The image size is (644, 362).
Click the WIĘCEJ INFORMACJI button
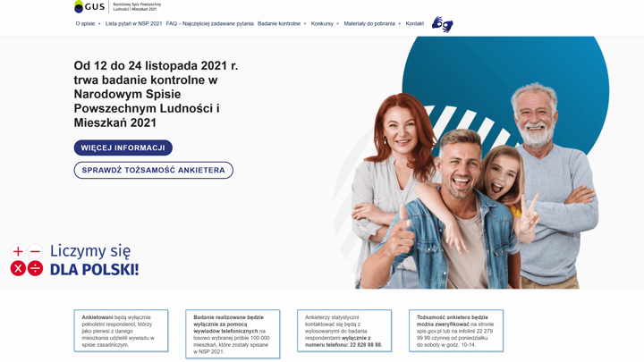pyautogui.click(x=123, y=147)
